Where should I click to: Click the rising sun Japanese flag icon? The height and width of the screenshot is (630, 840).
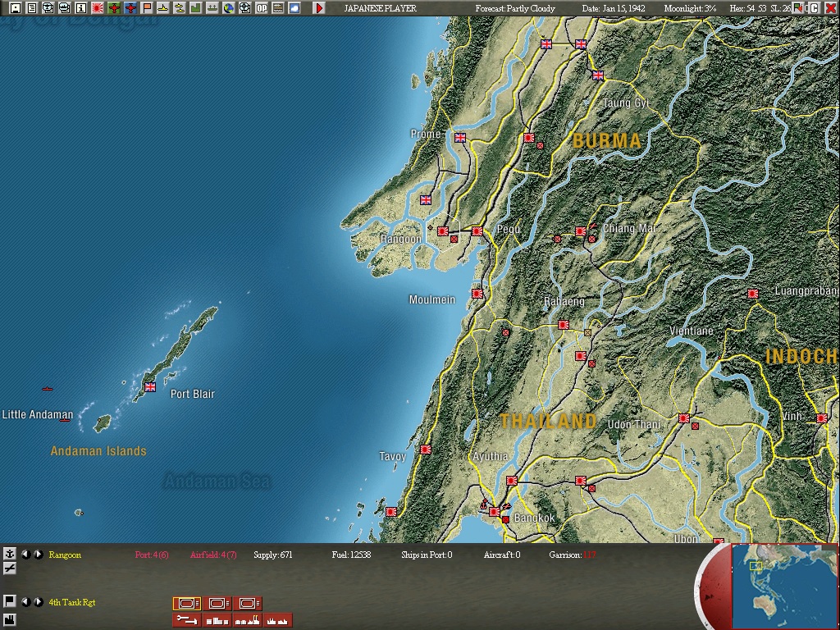tap(98, 8)
